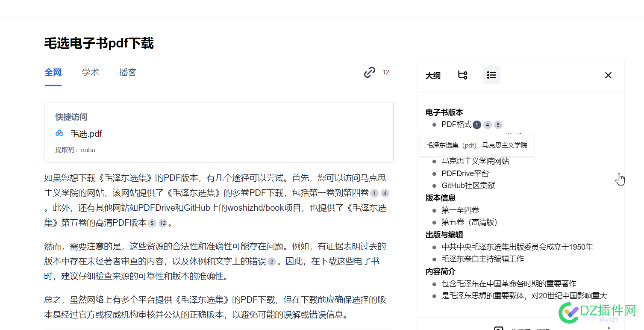Image resolution: width=644 pixels, height=330 pixels.
Task: Select outline heading 内容简介
Action: (441, 271)
